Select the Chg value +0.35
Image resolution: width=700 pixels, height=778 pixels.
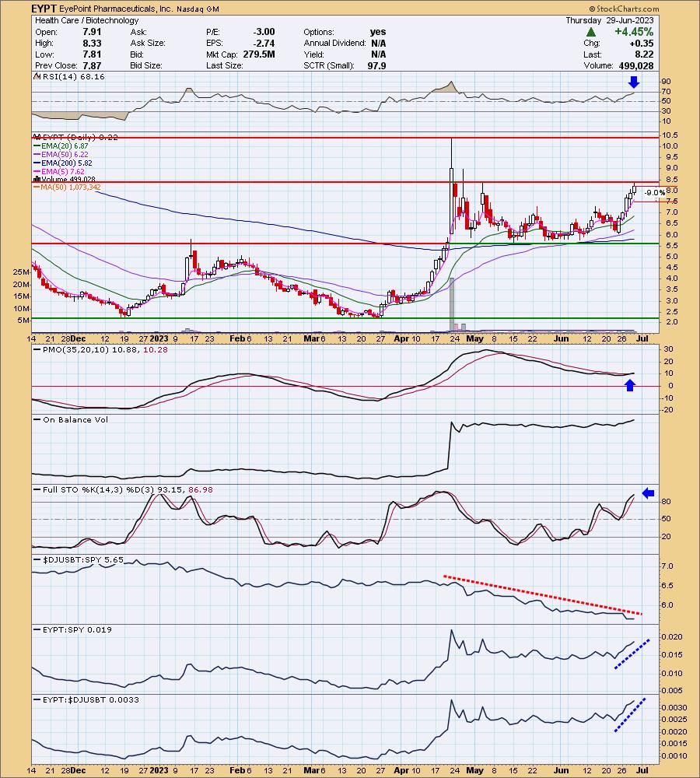642,43
